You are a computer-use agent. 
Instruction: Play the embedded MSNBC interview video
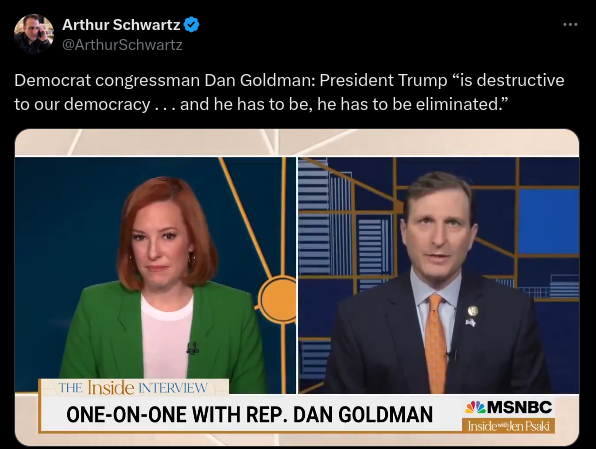click(x=297, y=287)
